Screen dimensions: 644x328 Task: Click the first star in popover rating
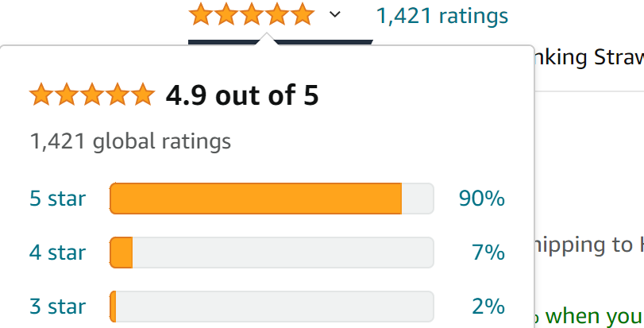[41, 94]
